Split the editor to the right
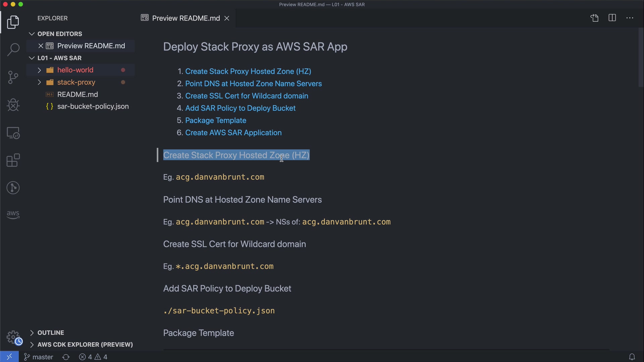644x362 pixels. [612, 18]
